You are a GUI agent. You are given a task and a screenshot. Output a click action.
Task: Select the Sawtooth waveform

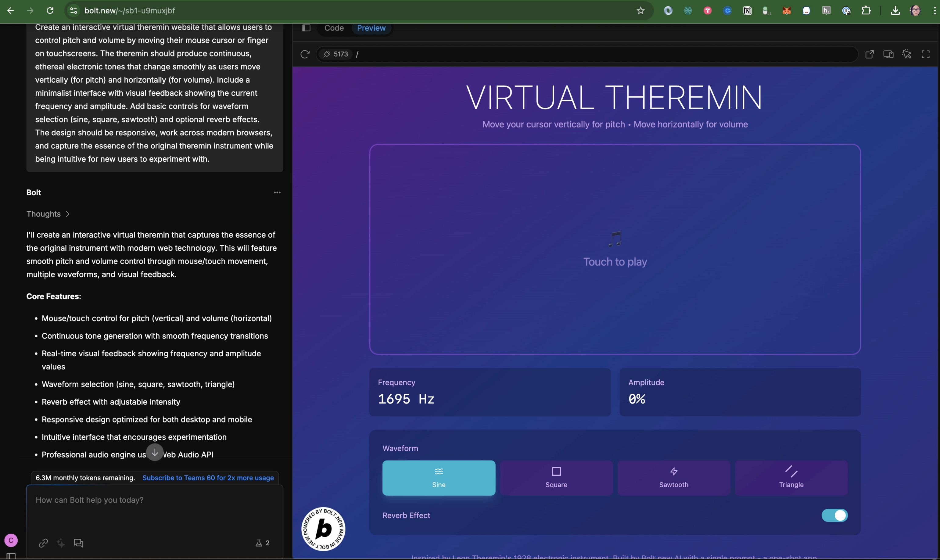click(673, 478)
